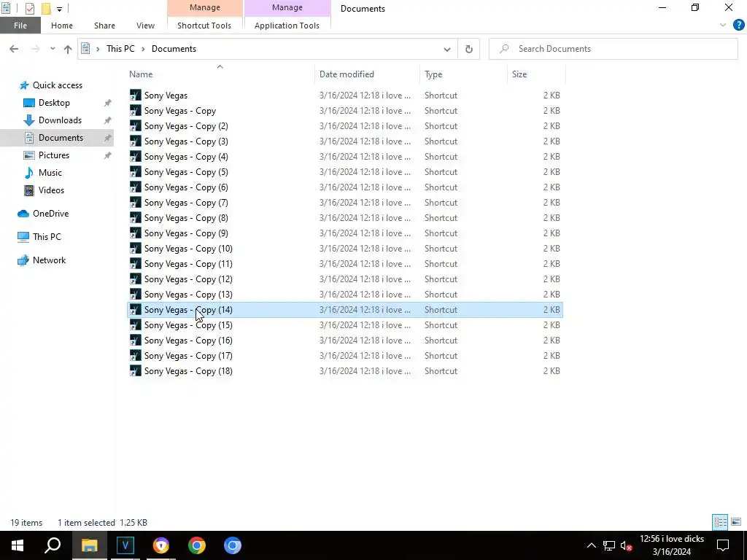Click the File Explorer taskbar icon
Image resolution: width=747 pixels, height=560 pixels.
pos(90,545)
